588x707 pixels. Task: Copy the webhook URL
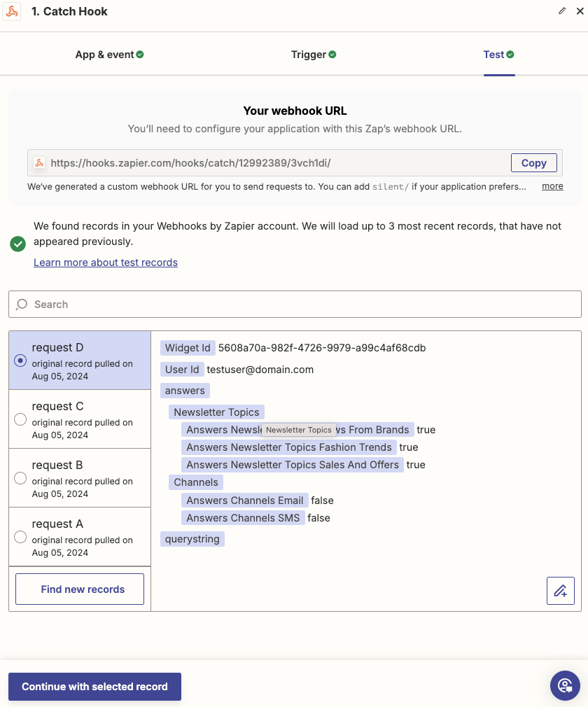[x=533, y=162]
